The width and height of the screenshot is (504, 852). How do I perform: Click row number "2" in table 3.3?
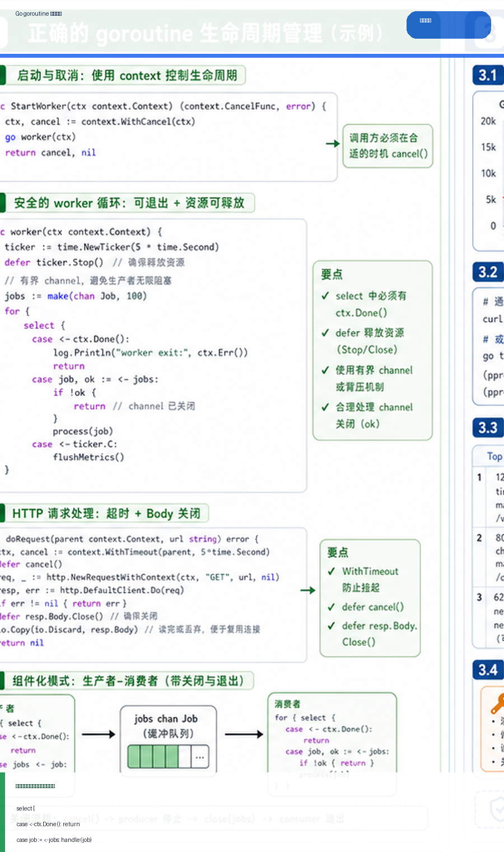pos(479,538)
